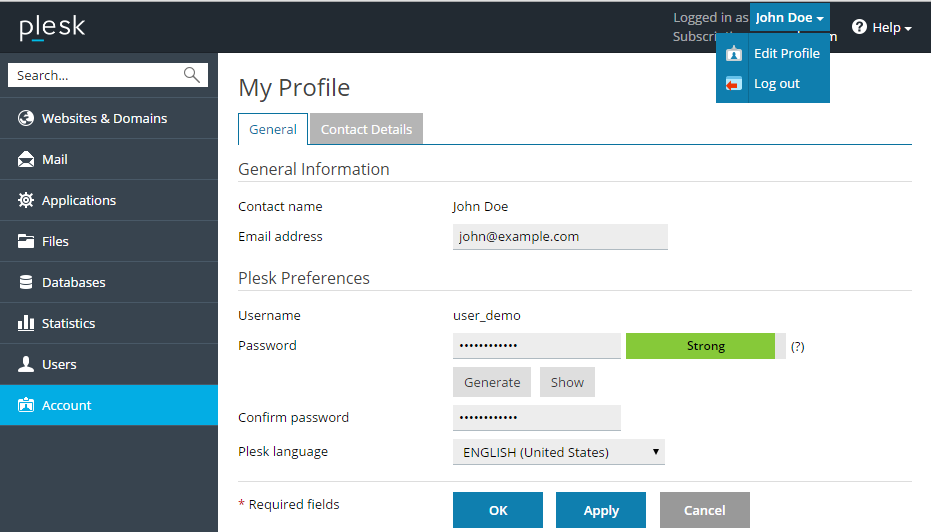The image size is (931, 532).
Task: Choose Edit Profile in the dropdown
Action: 786,54
